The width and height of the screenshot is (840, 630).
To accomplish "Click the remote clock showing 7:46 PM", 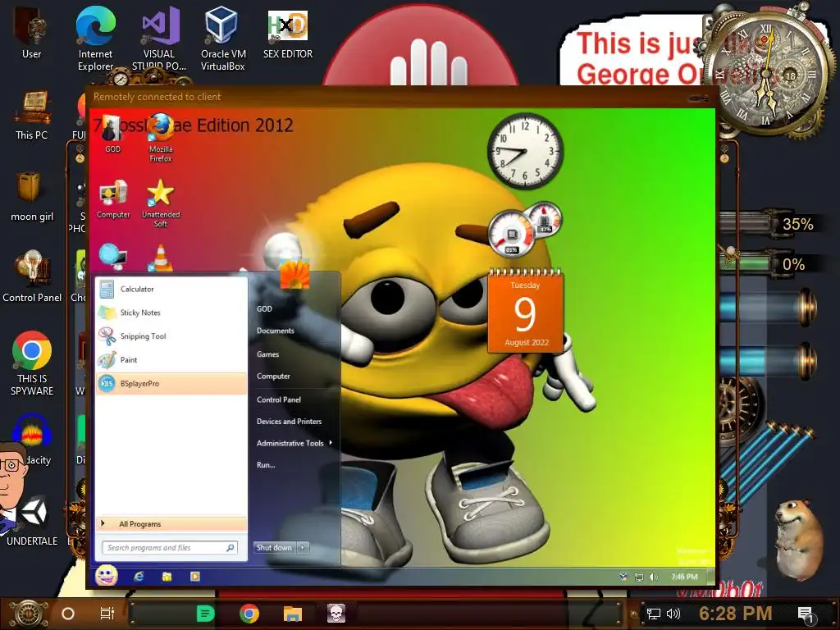I will tap(685, 577).
